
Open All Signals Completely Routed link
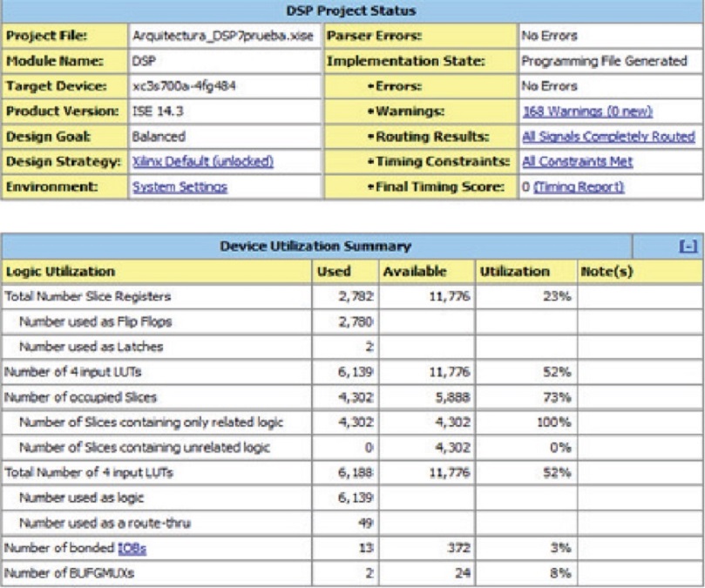607,137
